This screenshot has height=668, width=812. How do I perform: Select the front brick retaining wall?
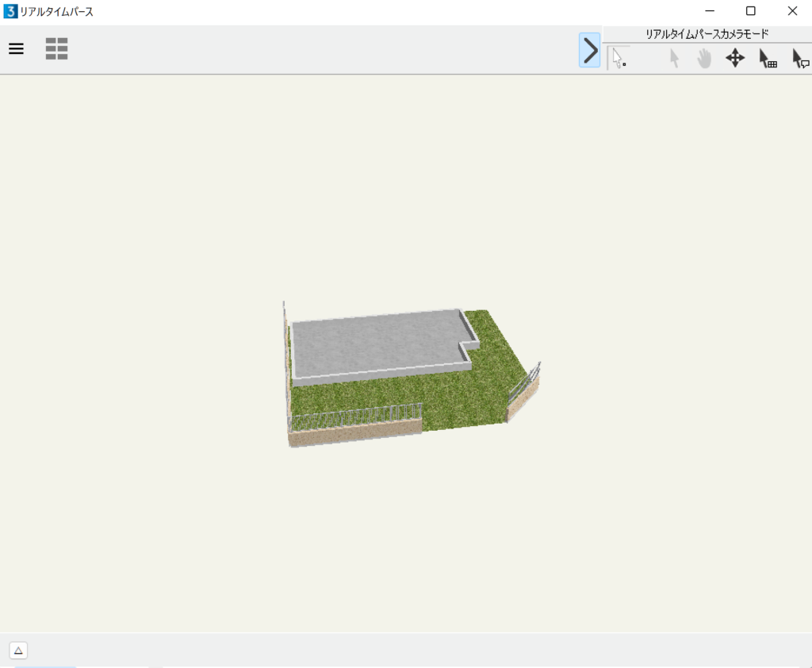click(355, 434)
